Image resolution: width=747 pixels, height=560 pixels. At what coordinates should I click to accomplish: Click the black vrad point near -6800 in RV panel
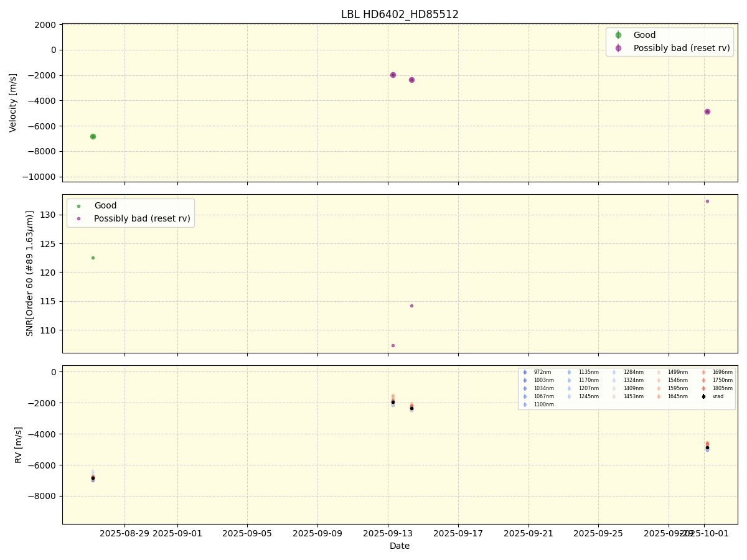[93, 478]
